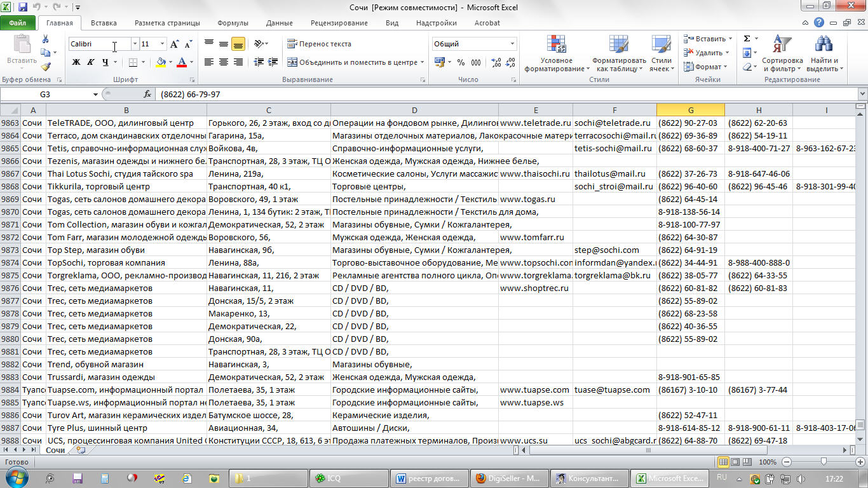Switch to Page Layout view icon
Screen dimensions: 868x488
tap(735, 462)
